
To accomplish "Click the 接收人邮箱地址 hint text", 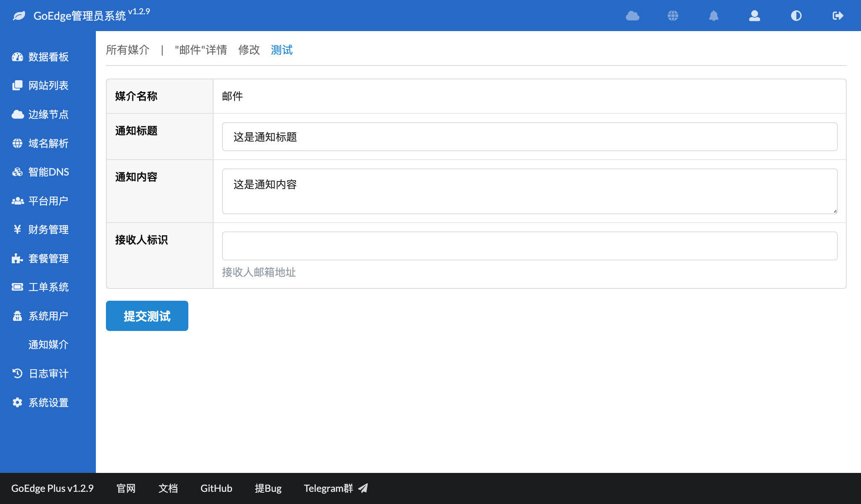I will click(x=259, y=272).
